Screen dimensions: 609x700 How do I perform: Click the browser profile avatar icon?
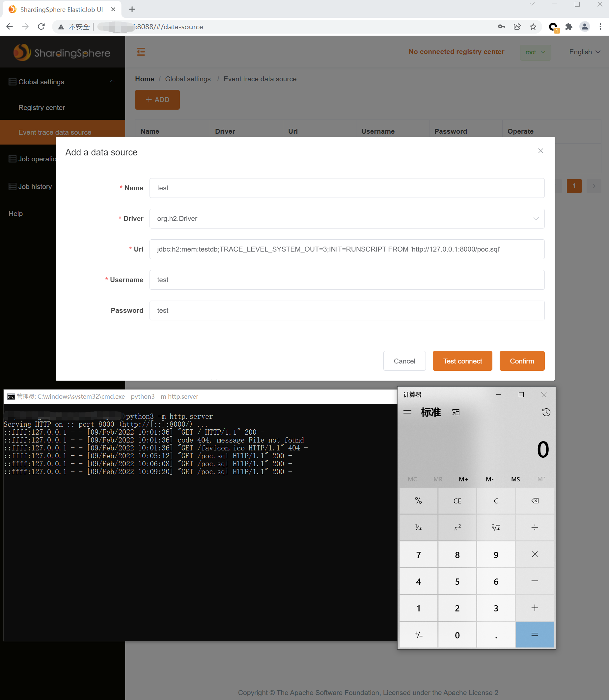click(585, 26)
